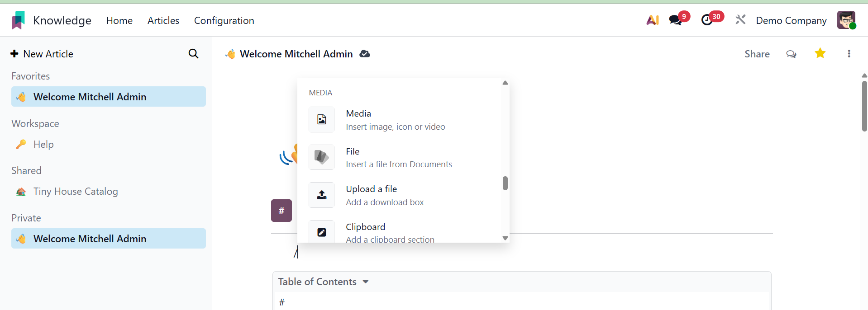Image resolution: width=868 pixels, height=310 pixels.
Task: Click the debug tools wrench icon
Action: point(740,20)
